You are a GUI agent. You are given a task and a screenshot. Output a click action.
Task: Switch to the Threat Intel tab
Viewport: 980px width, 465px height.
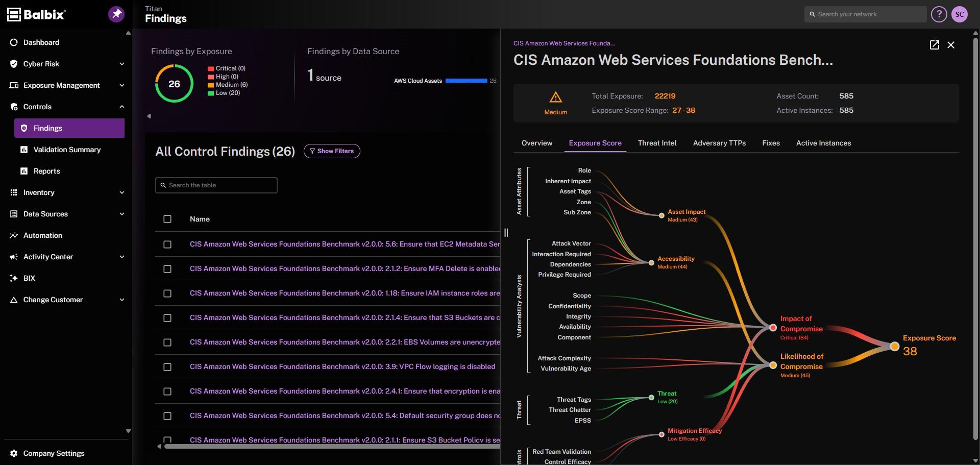[657, 143]
